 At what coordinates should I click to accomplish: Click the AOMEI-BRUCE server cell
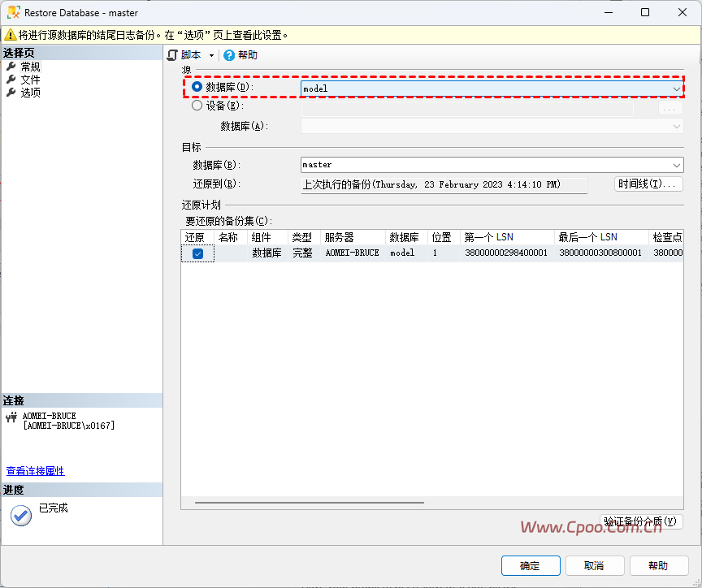[x=353, y=253]
